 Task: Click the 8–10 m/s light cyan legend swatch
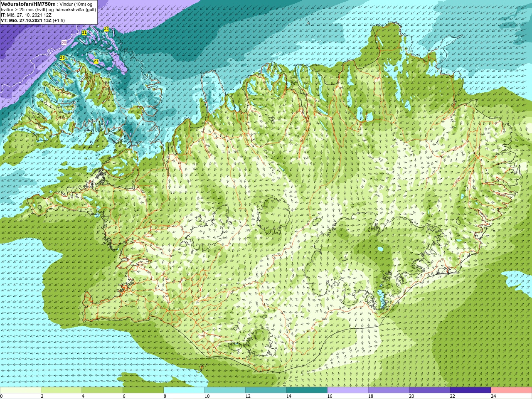point(184,390)
